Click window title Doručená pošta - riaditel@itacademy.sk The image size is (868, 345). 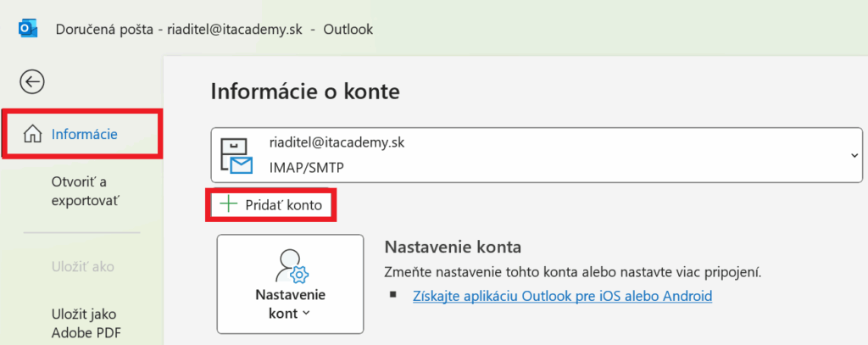(179, 30)
